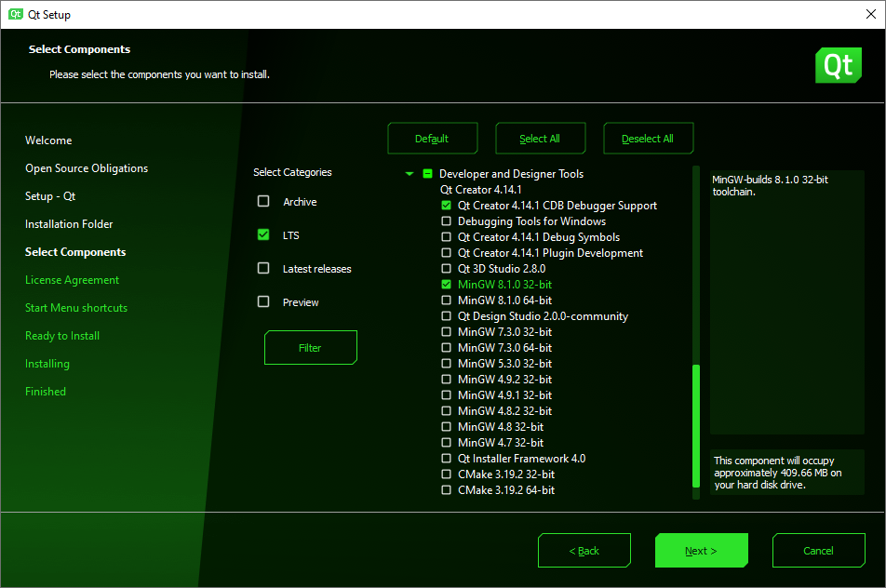Select the Qt Creator 4.14.1 tree row
This screenshot has height=588, width=886.
(481, 189)
